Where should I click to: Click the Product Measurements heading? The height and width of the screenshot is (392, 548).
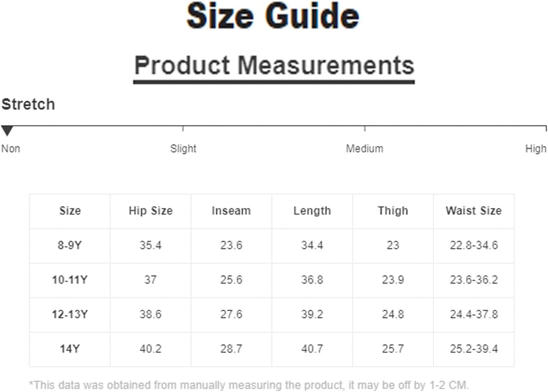[x=274, y=66]
